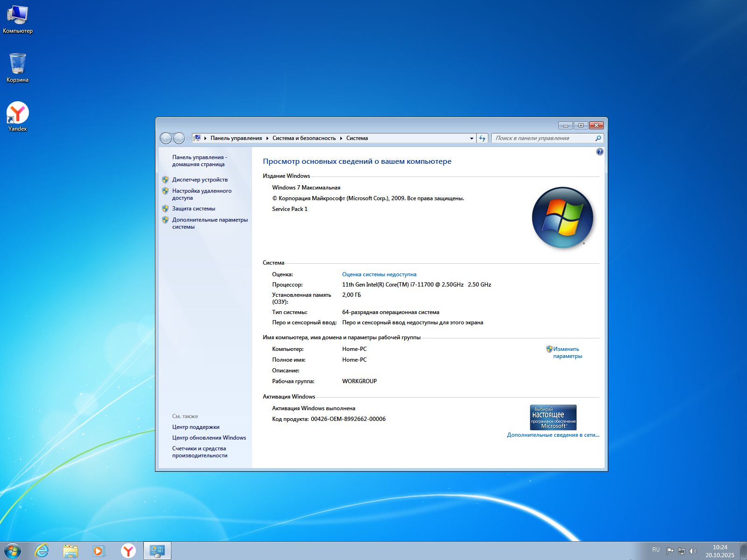Click Оценка системы недоступна link
Screen dimensions: 747x560
click(379, 274)
